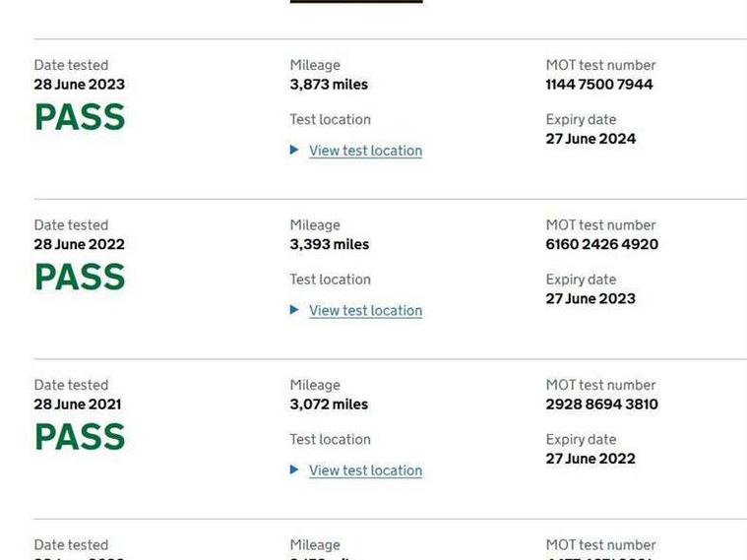Click the expiry date 27 June 2024
The image size is (747, 560).
point(591,139)
